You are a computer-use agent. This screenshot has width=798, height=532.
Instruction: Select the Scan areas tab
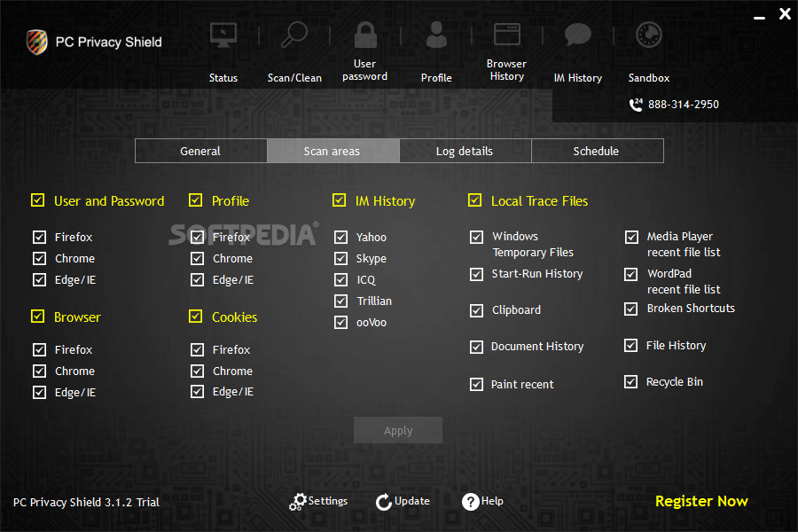(x=332, y=152)
